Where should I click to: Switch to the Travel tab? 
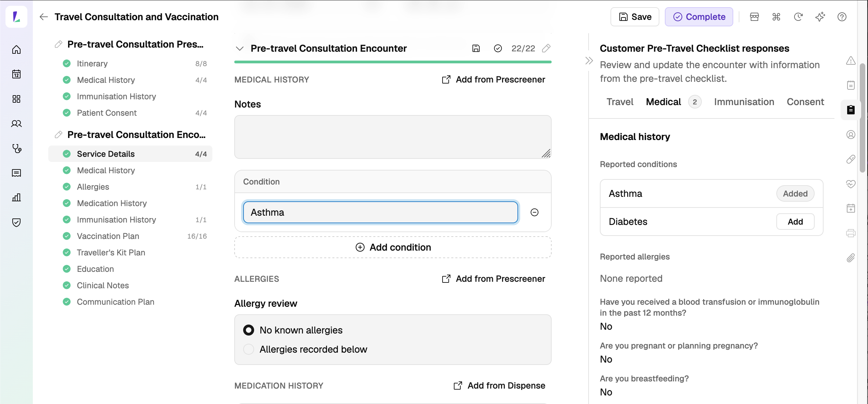[620, 102]
